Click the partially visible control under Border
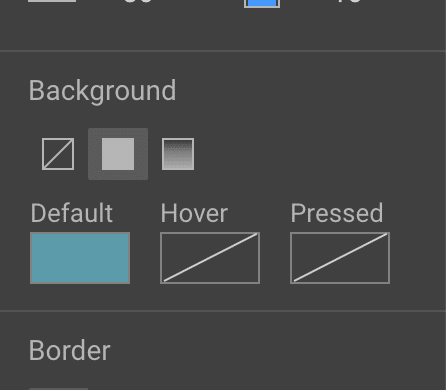The width and height of the screenshot is (446, 390). point(58,389)
